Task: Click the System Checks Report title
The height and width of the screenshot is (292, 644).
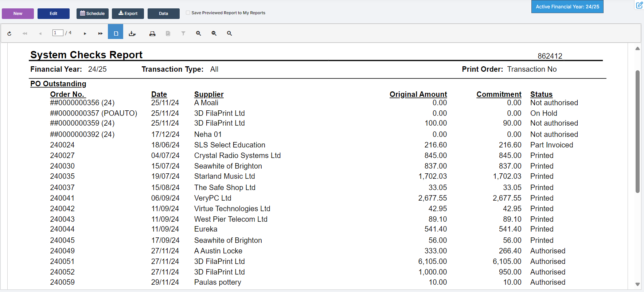Action: (86, 55)
